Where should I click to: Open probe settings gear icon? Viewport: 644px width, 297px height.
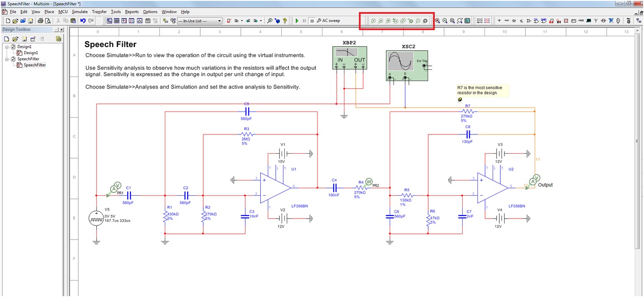point(425,21)
